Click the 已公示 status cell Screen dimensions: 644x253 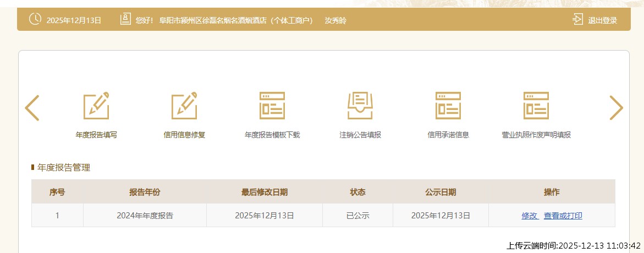357,216
